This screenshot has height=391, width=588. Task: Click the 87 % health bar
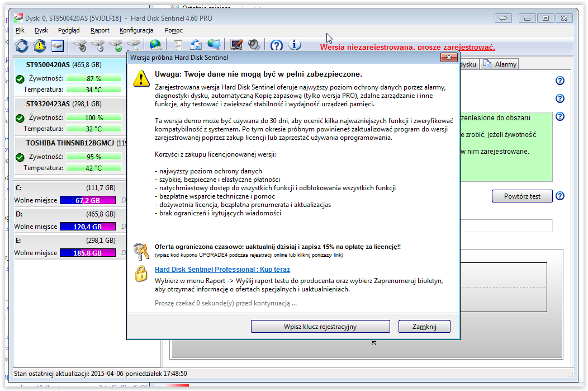[x=94, y=78]
